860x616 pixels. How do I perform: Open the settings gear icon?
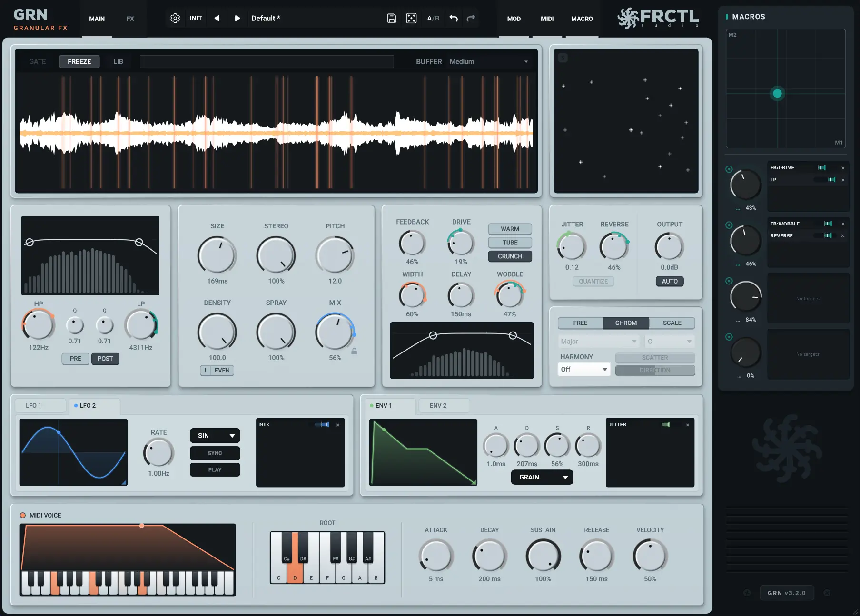point(175,18)
